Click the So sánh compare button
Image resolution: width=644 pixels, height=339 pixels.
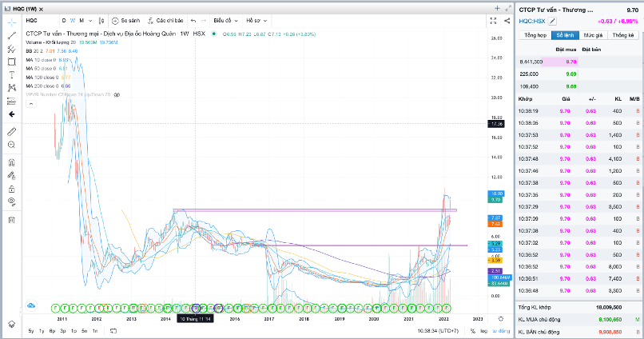pyautogui.click(x=127, y=19)
